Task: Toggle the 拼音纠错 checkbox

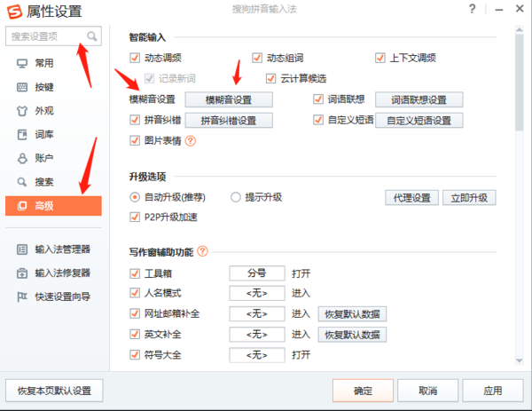Action: [135, 120]
